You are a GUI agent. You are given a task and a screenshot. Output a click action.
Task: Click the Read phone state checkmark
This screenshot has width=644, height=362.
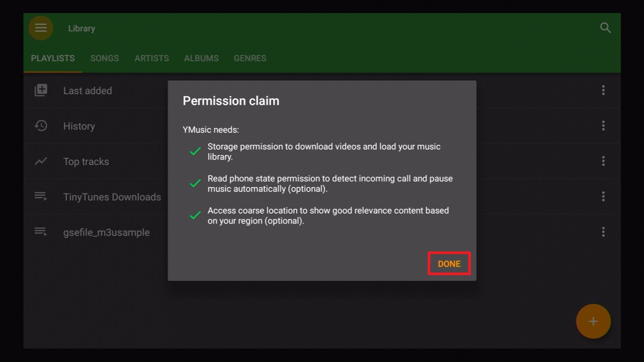click(x=195, y=183)
